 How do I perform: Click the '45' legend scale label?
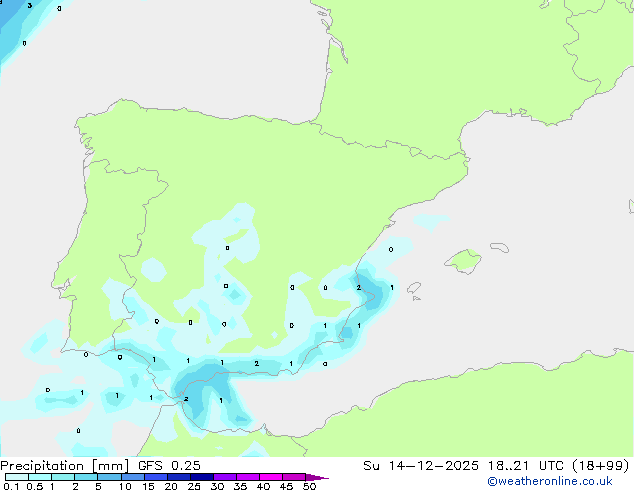(x=286, y=486)
